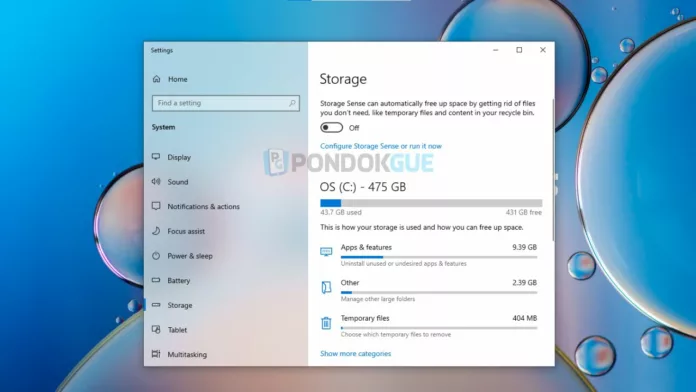Open Configure Storage Sense or run it now
This screenshot has height=392, width=696.
click(x=381, y=146)
